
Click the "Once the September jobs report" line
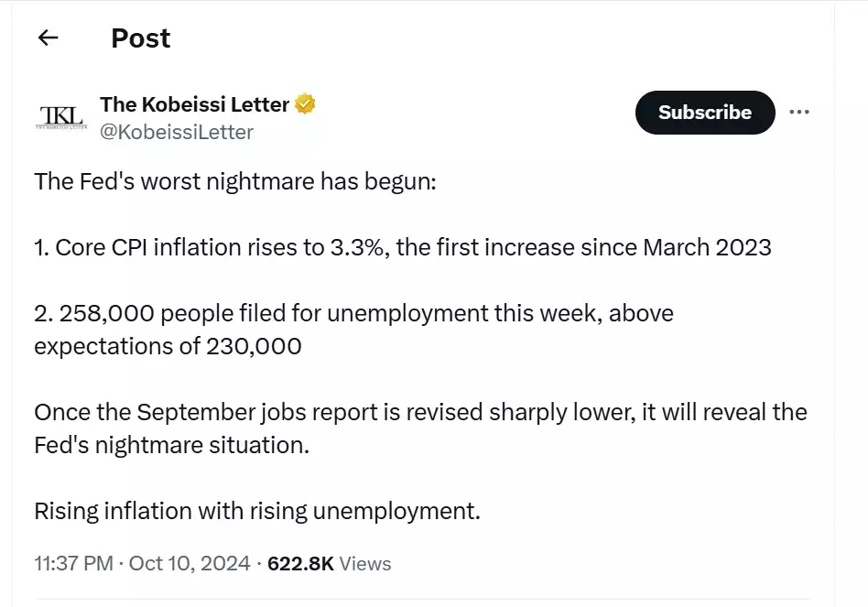[x=420, y=412]
